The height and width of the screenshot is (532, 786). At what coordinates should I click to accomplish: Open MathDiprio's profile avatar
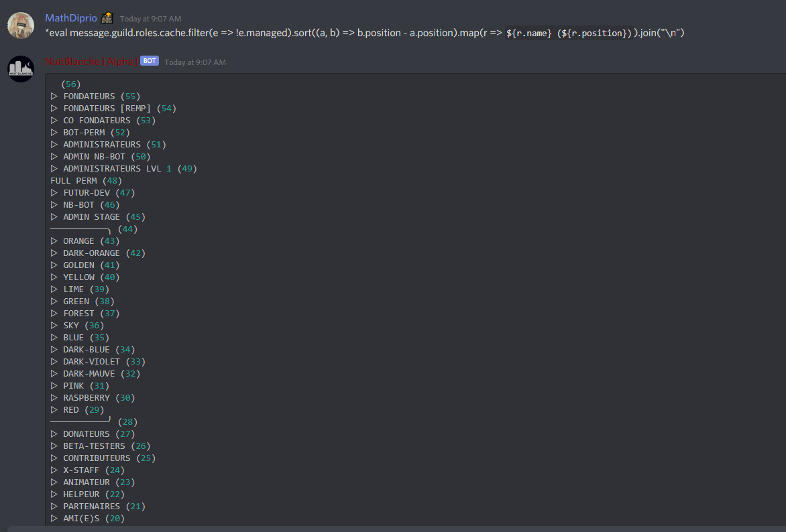click(x=21, y=25)
